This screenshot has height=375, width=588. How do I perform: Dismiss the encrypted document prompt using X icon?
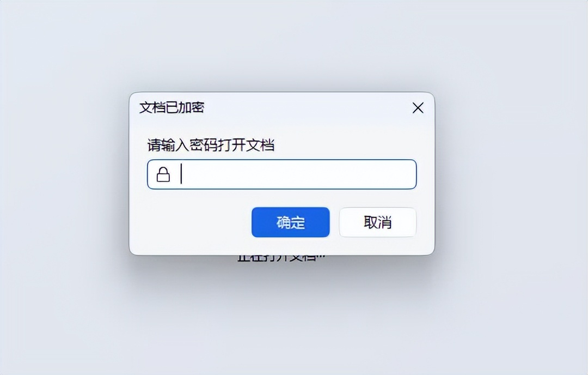coord(418,108)
